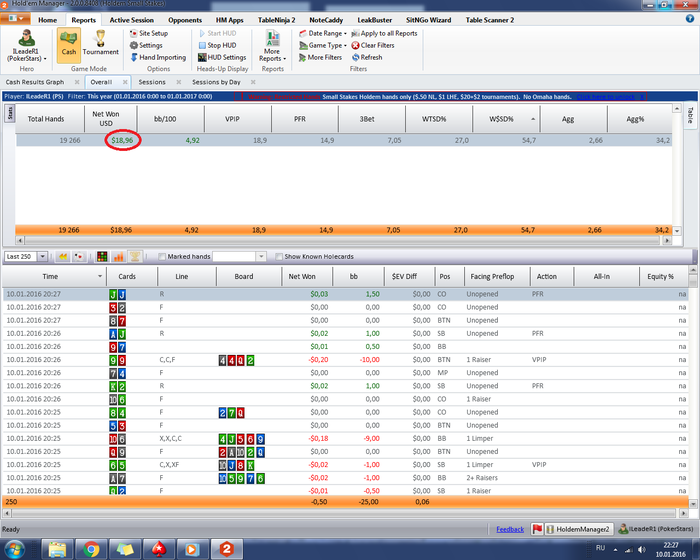Open the Opponents tab

185,20
